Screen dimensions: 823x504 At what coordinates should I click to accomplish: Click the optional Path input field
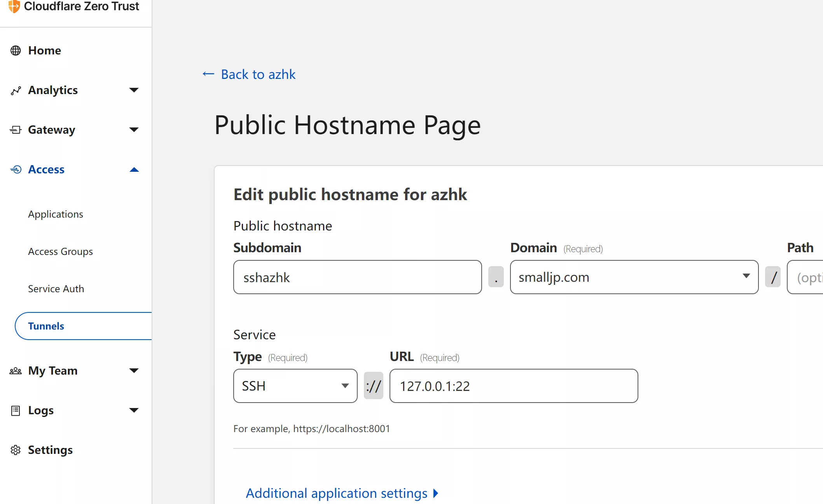pyautogui.click(x=805, y=277)
